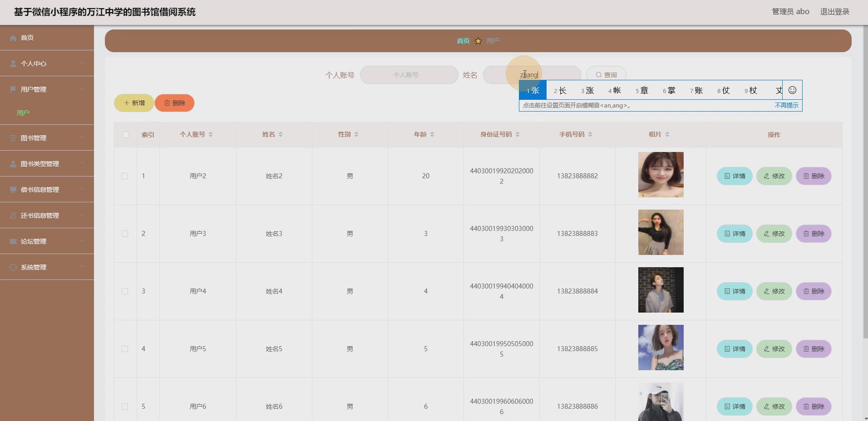Click the ticket icon next to 论坛管理

coord(13,241)
